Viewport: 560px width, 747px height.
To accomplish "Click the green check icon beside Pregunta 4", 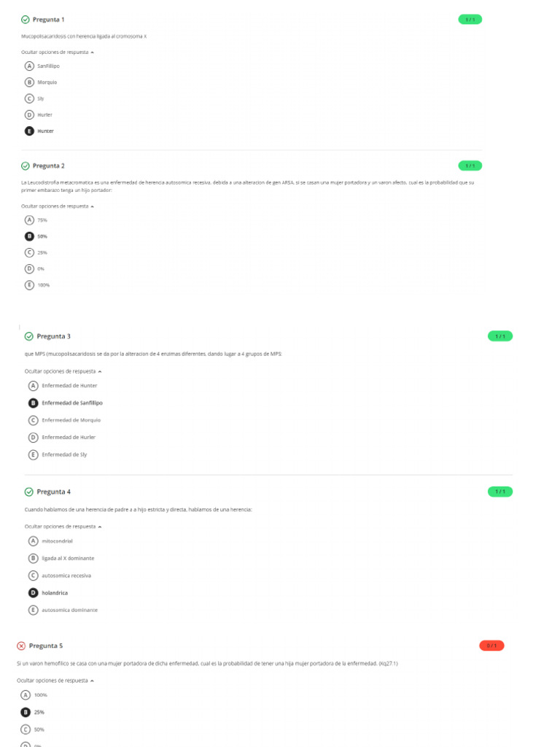I will pyautogui.click(x=29, y=492).
